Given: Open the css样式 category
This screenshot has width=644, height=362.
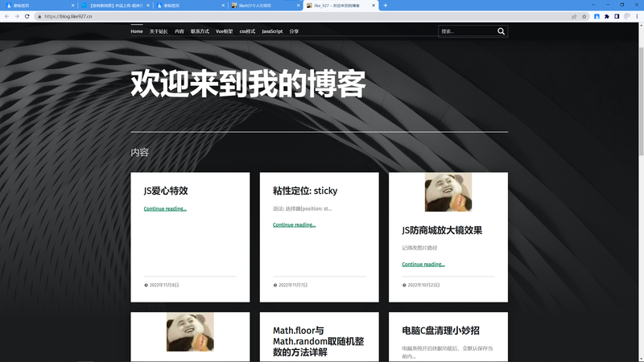Looking at the screenshot, I should coord(247,31).
